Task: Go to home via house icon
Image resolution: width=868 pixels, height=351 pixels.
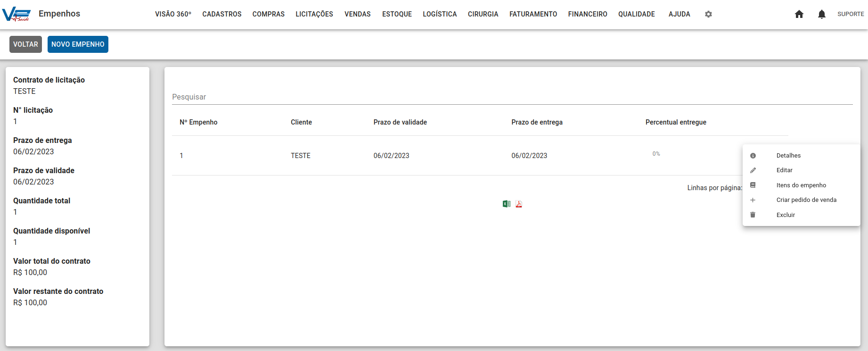Action: [799, 14]
